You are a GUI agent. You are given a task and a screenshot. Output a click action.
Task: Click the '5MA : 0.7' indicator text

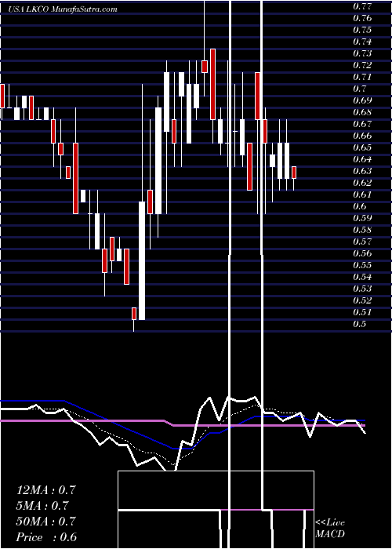click(42, 506)
